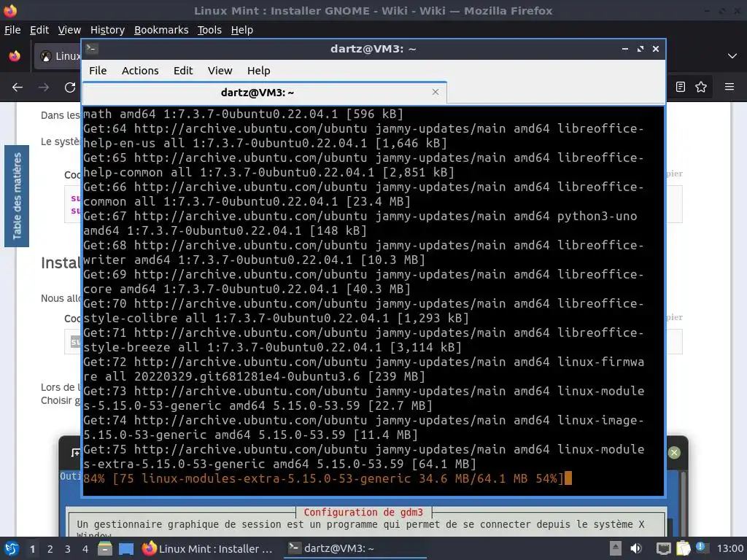Go back in Firefox
Screen dimensions: 747x560
[18, 87]
